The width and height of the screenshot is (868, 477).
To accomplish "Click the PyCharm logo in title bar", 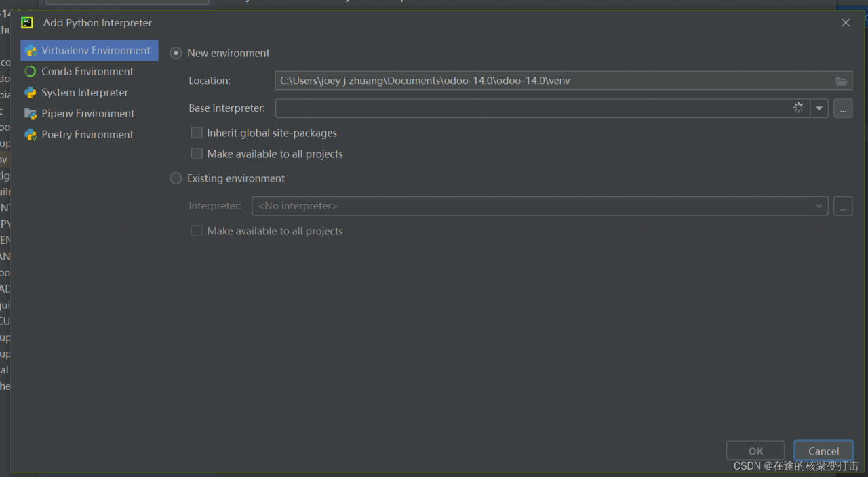I will [x=27, y=22].
